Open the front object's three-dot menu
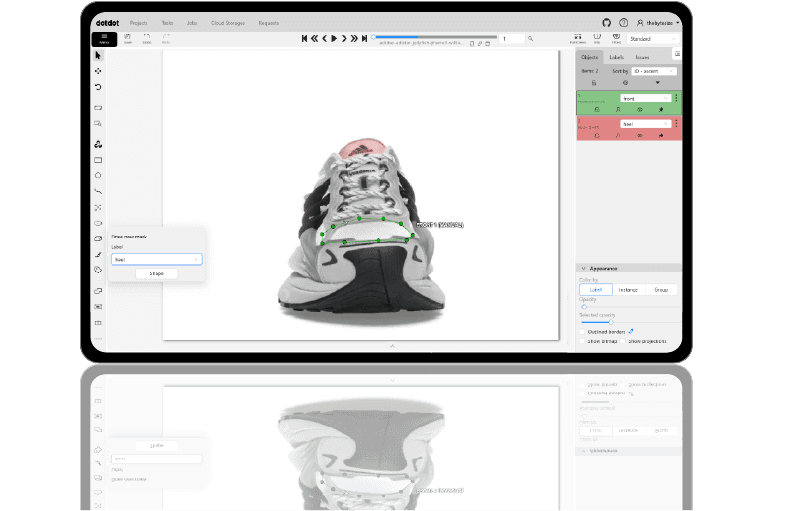Screen dimensions: 785x511 coord(676,98)
